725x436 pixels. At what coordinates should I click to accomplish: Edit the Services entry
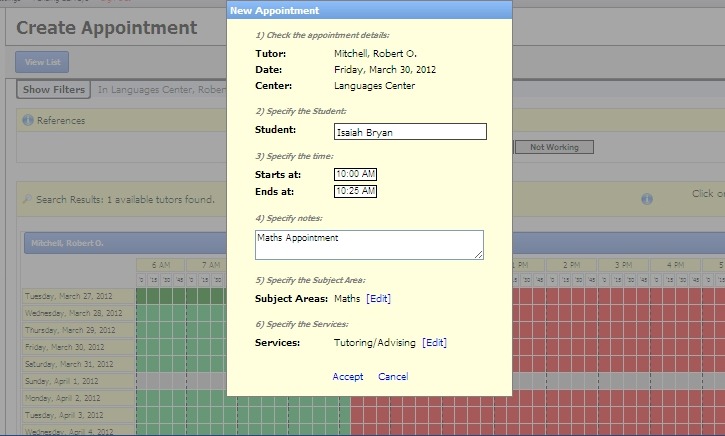pos(434,343)
